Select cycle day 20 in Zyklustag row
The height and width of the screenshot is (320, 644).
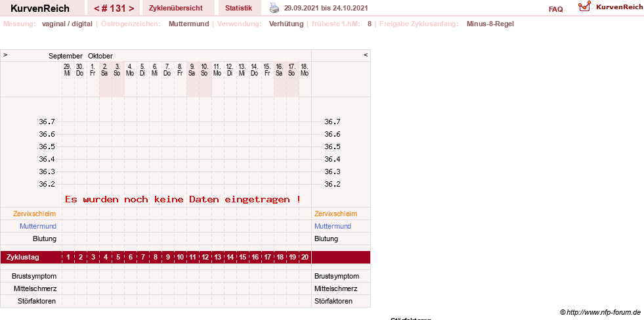click(x=305, y=258)
